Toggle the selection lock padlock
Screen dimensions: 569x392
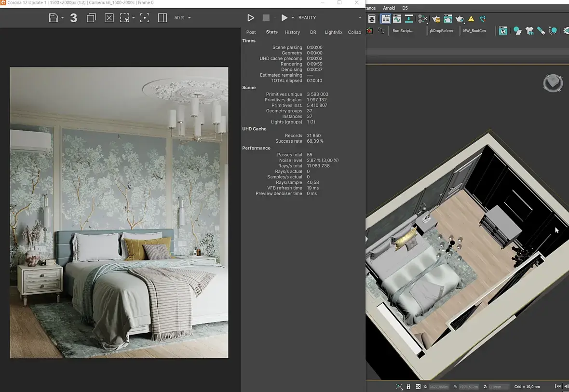(x=408, y=387)
